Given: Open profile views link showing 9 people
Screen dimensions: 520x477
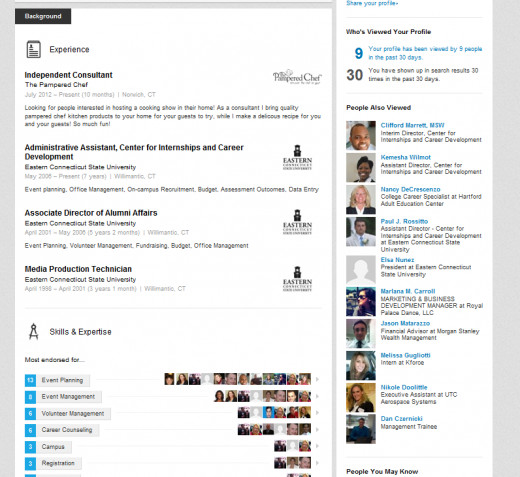Looking at the screenshot, I should pos(425,53).
